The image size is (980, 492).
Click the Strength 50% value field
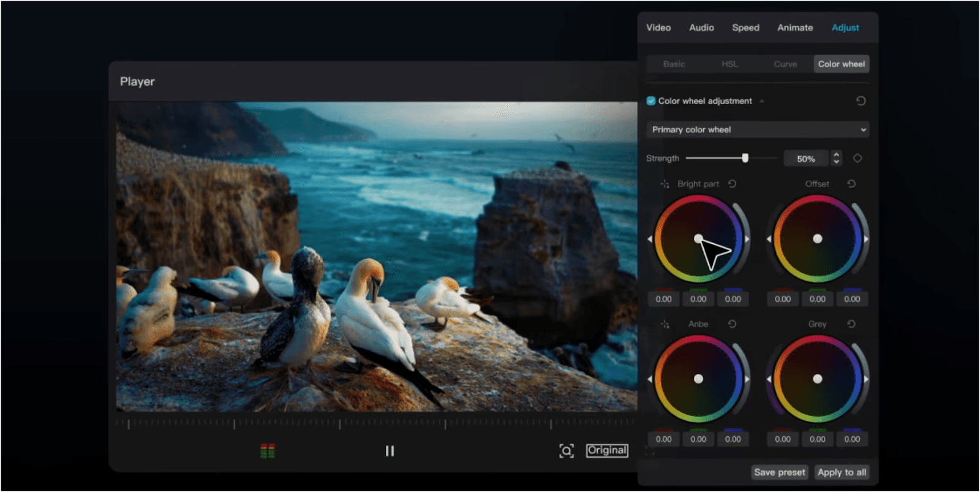[806, 159]
